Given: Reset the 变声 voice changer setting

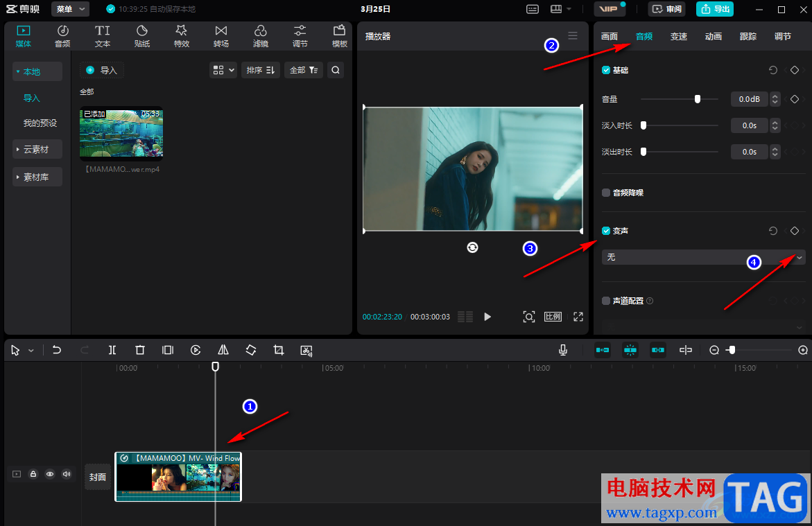Looking at the screenshot, I should (x=773, y=231).
